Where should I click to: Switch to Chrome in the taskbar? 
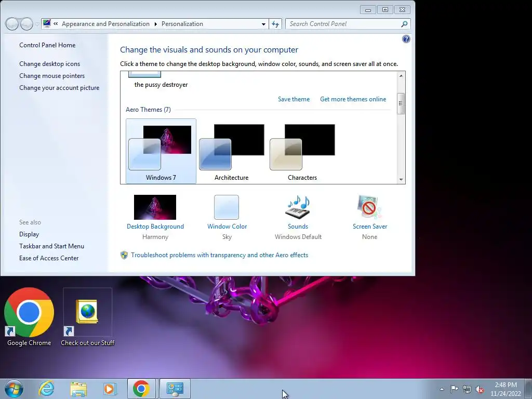tap(141, 389)
